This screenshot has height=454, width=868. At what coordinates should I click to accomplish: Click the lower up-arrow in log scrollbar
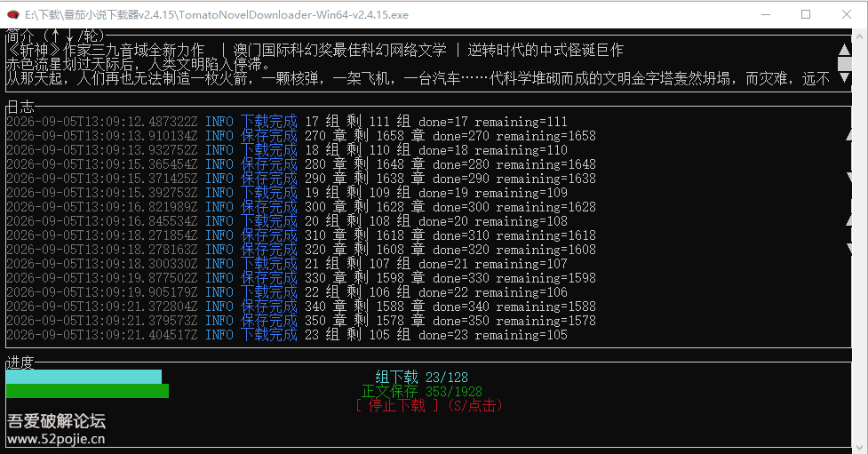click(848, 220)
